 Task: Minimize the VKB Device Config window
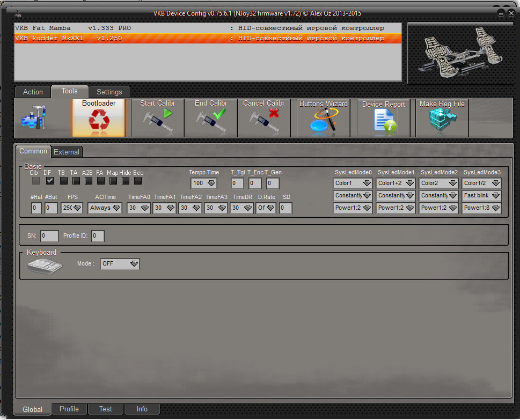pos(501,13)
